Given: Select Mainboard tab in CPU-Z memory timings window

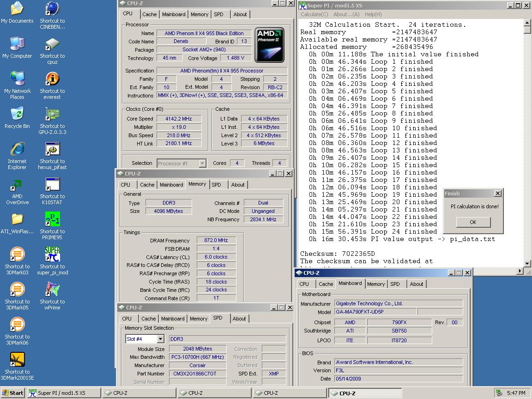Looking at the screenshot, I should tap(171, 185).
